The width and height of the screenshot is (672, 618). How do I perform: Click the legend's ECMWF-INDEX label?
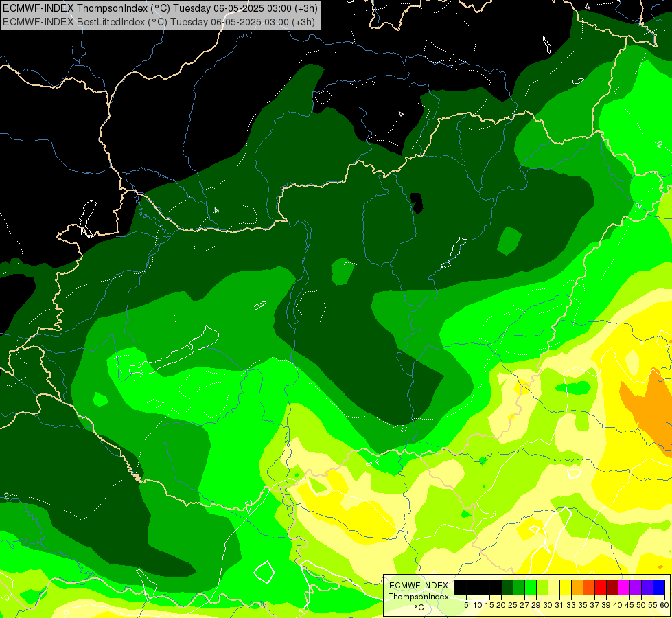coord(419,586)
